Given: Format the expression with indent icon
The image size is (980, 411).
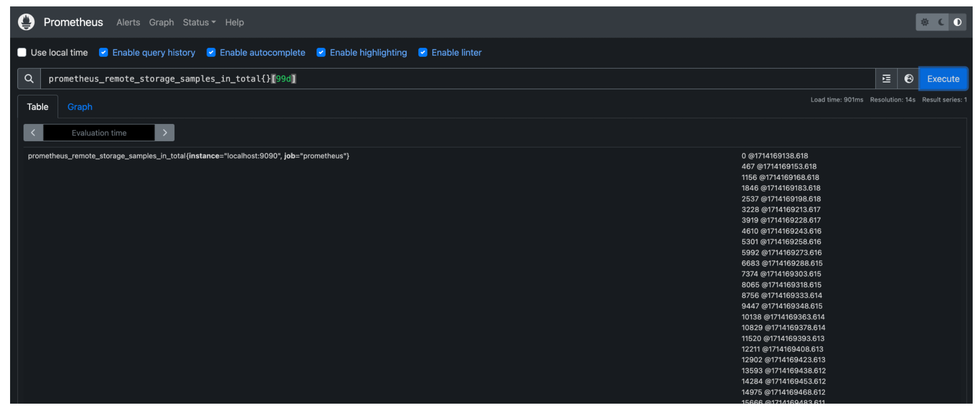Looking at the screenshot, I should [x=886, y=79].
